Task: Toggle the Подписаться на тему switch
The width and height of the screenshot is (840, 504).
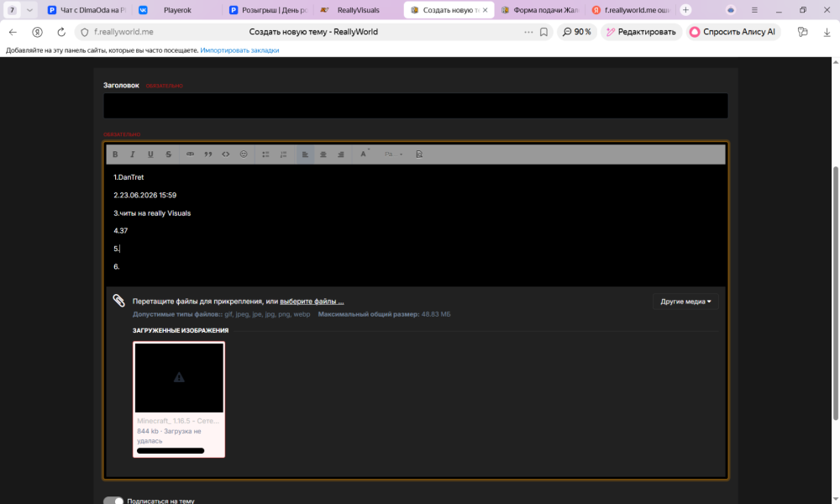Action: pos(113,501)
